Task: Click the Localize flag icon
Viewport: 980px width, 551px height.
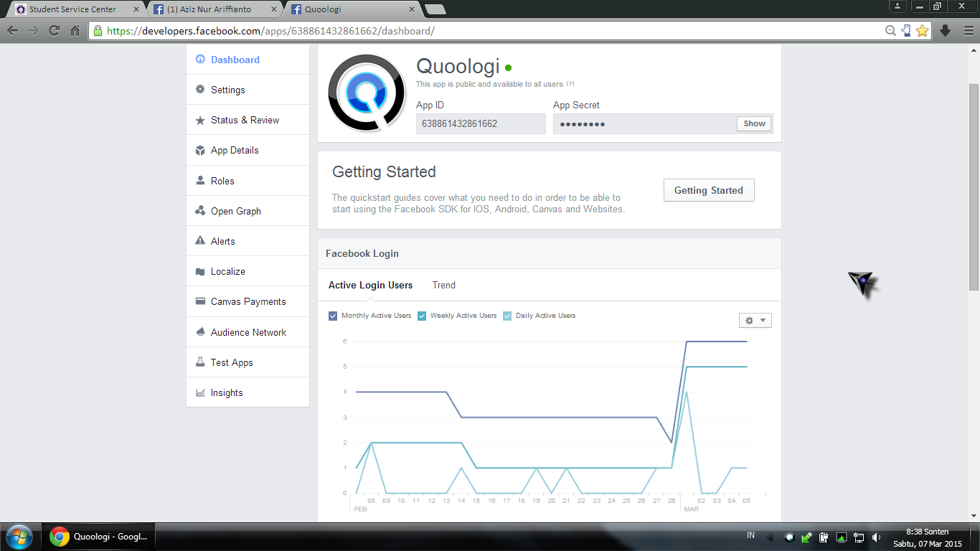Action: pos(200,271)
